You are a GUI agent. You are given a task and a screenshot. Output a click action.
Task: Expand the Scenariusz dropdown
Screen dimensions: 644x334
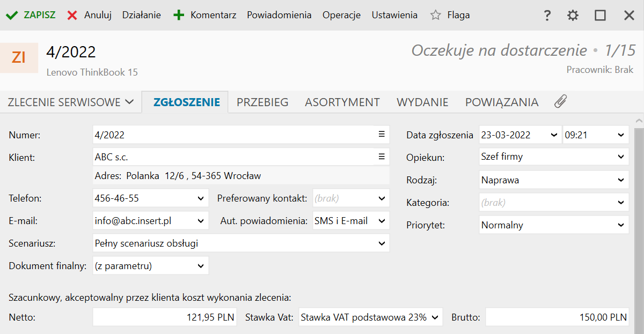pos(382,243)
